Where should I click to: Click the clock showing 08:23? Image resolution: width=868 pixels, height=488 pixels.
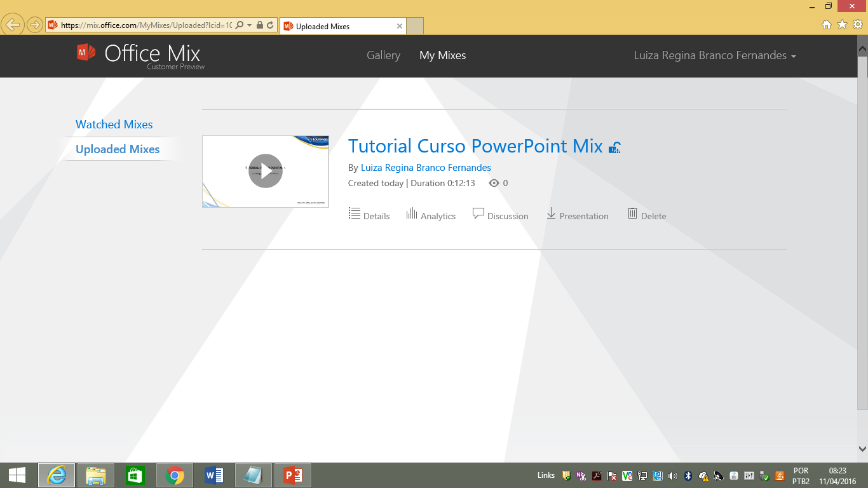837,471
